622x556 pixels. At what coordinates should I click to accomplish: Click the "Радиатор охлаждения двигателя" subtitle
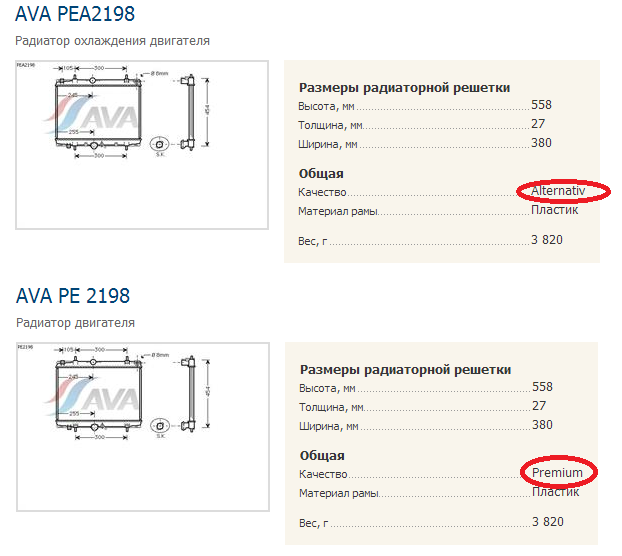click(112, 41)
